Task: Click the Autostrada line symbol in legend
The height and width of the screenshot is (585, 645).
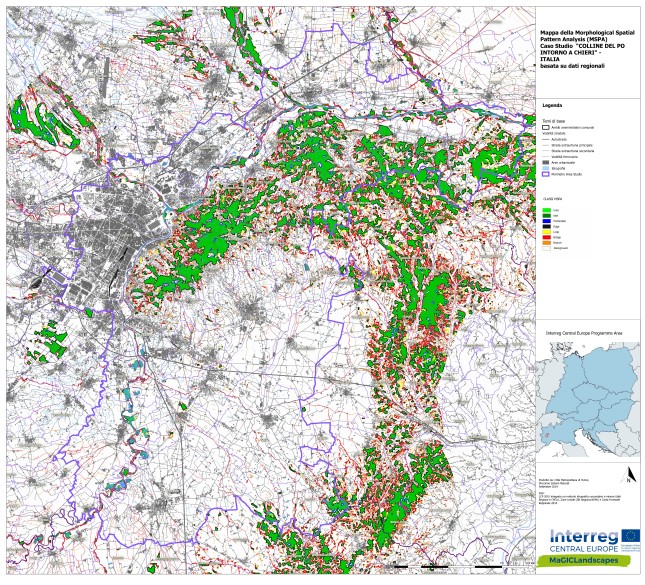Action: point(545,139)
